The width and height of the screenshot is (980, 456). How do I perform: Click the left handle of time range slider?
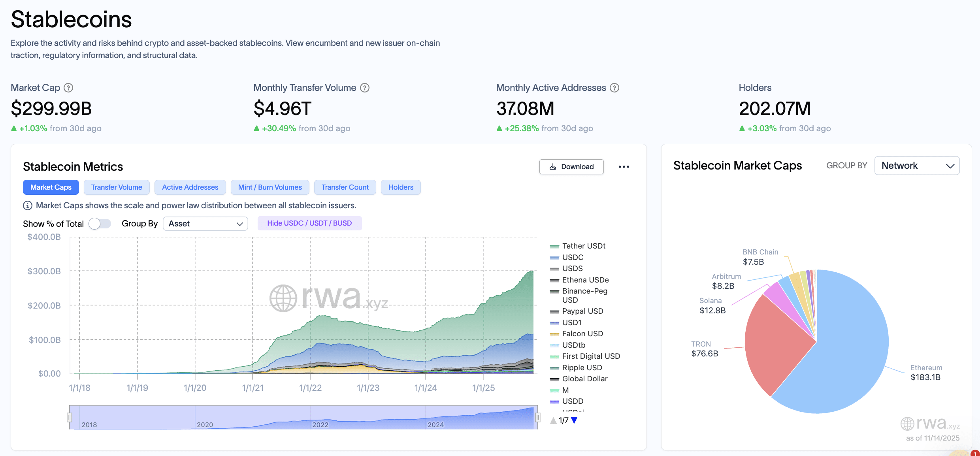[70, 417]
